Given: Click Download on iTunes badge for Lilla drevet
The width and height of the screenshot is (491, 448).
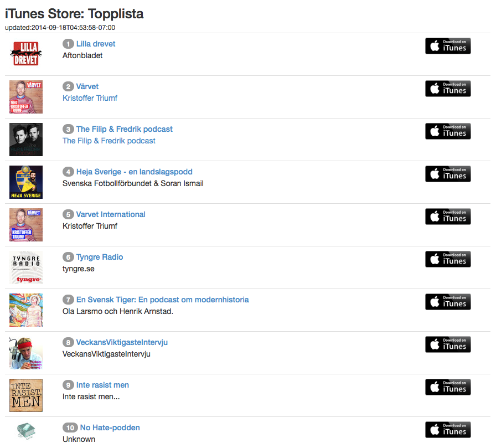Looking at the screenshot, I should click(448, 46).
